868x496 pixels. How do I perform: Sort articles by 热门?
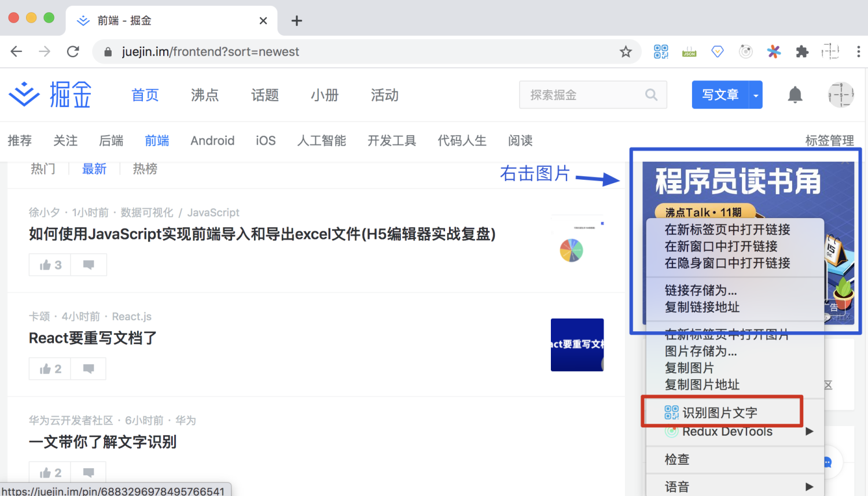[x=43, y=169]
